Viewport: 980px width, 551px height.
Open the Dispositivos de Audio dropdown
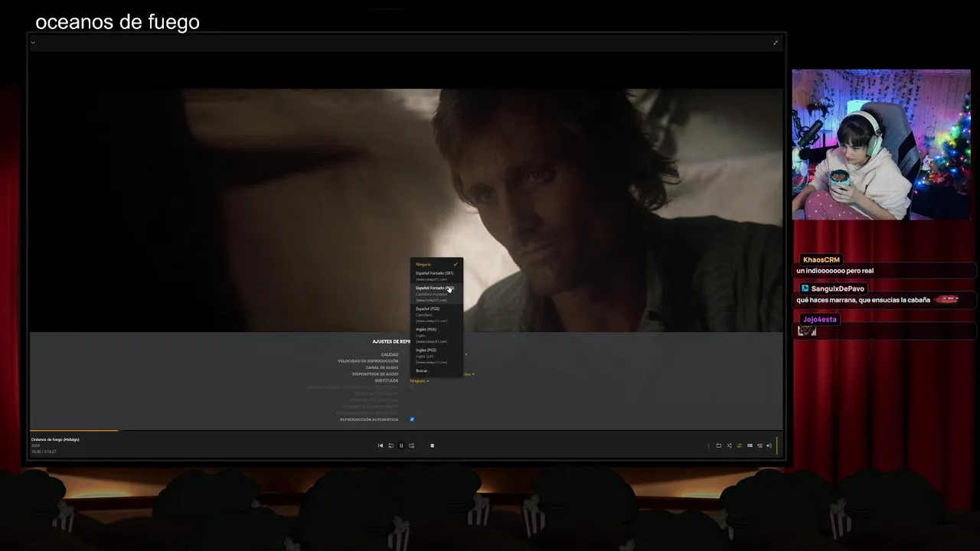coord(469,374)
